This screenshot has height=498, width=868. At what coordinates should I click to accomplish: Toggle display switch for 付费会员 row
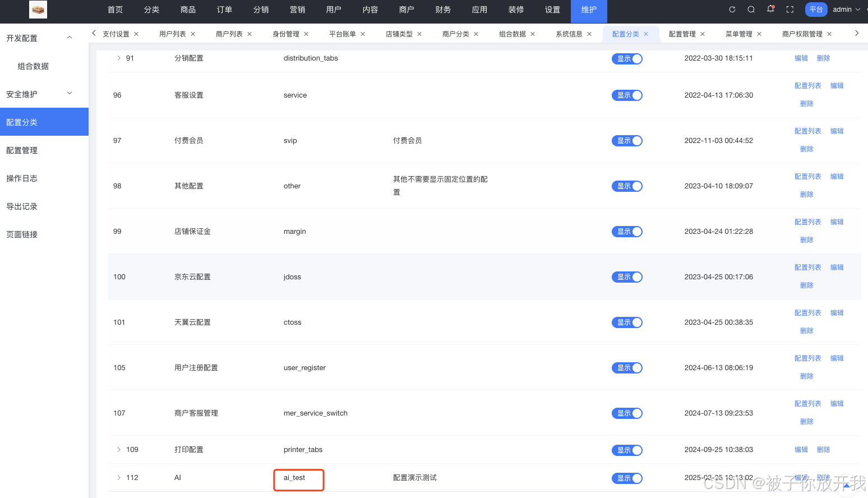pyautogui.click(x=627, y=141)
